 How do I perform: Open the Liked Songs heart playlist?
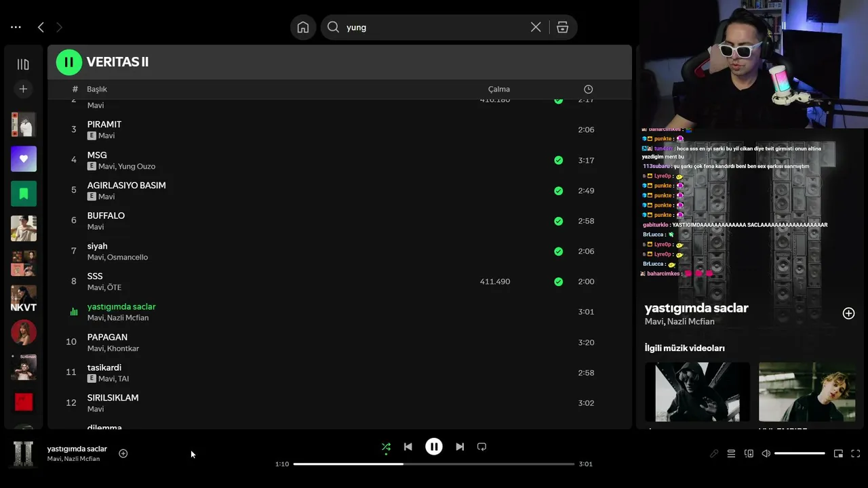[x=24, y=159]
